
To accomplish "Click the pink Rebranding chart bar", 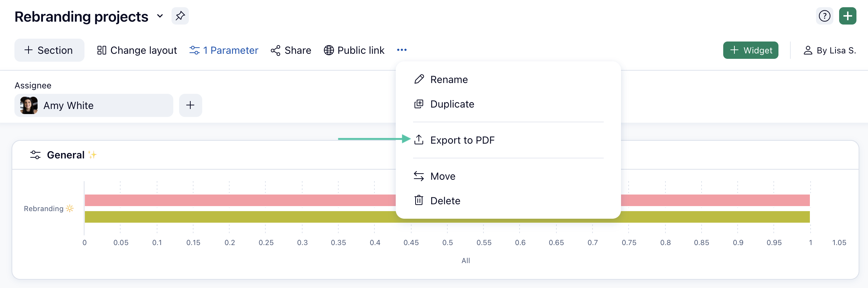I will pos(238,200).
